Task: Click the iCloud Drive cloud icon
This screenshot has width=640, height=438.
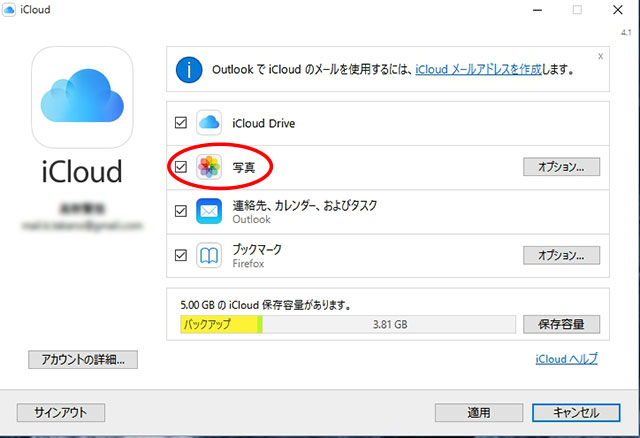Action: (209, 122)
